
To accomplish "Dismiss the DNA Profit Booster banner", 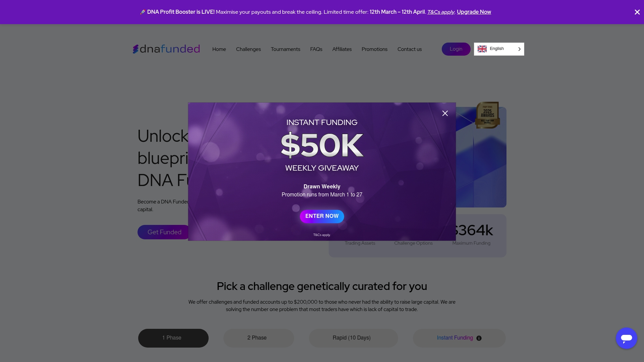I will pyautogui.click(x=637, y=12).
